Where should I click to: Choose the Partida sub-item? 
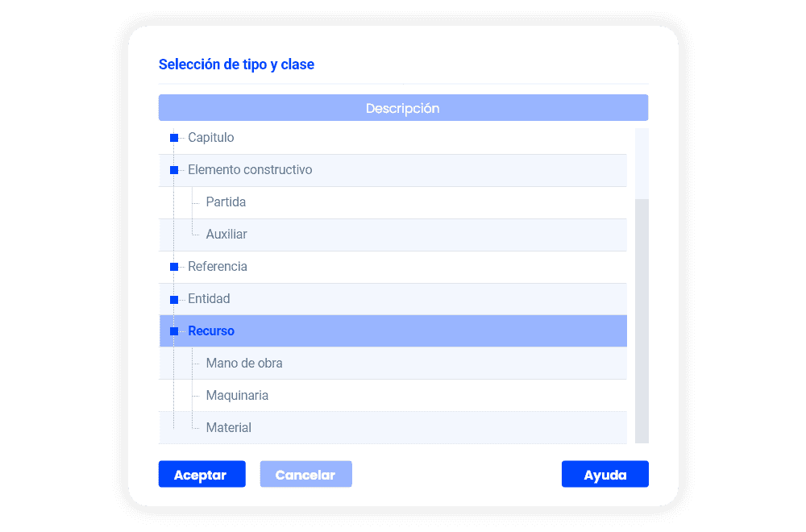(x=226, y=202)
